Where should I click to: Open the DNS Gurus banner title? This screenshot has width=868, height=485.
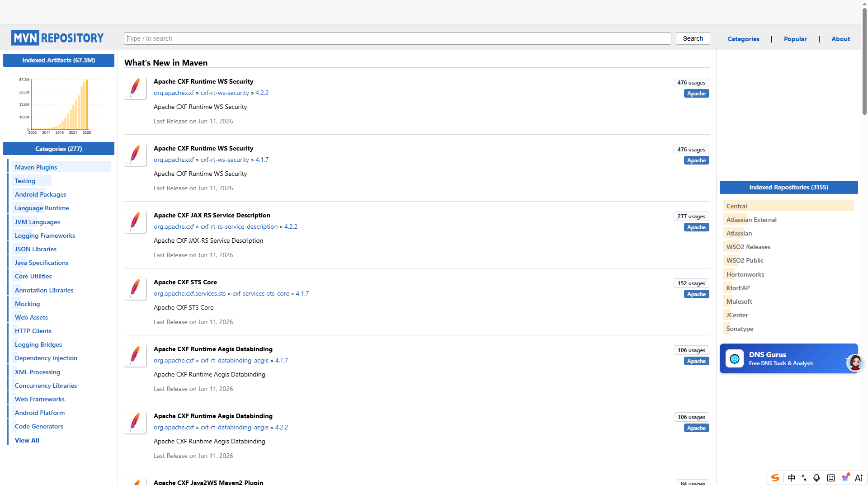(x=767, y=355)
